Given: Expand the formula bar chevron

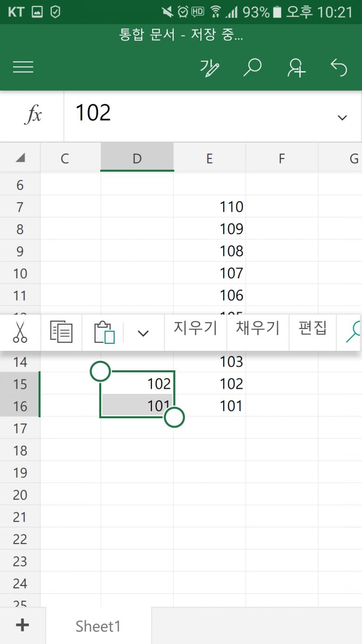Looking at the screenshot, I should tap(342, 118).
